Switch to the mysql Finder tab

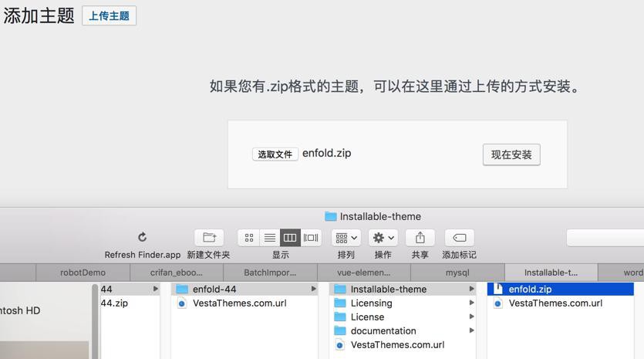click(x=457, y=273)
